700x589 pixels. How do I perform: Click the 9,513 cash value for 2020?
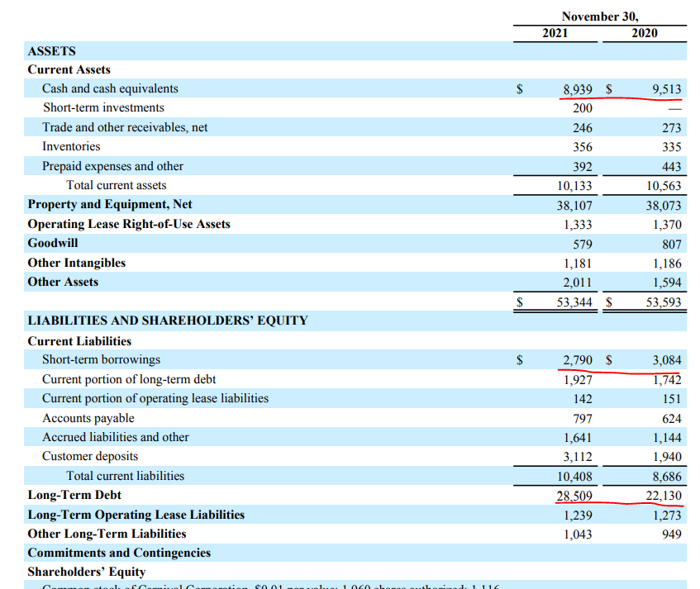665,88
